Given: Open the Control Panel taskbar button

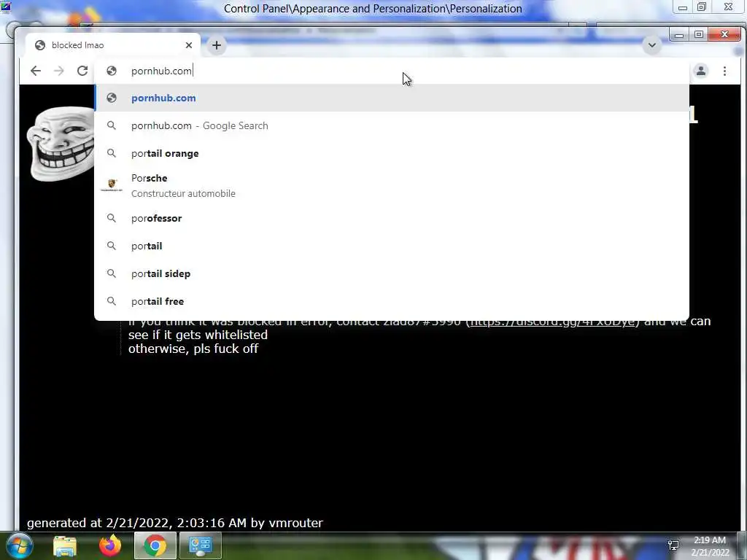Looking at the screenshot, I should point(200,545).
